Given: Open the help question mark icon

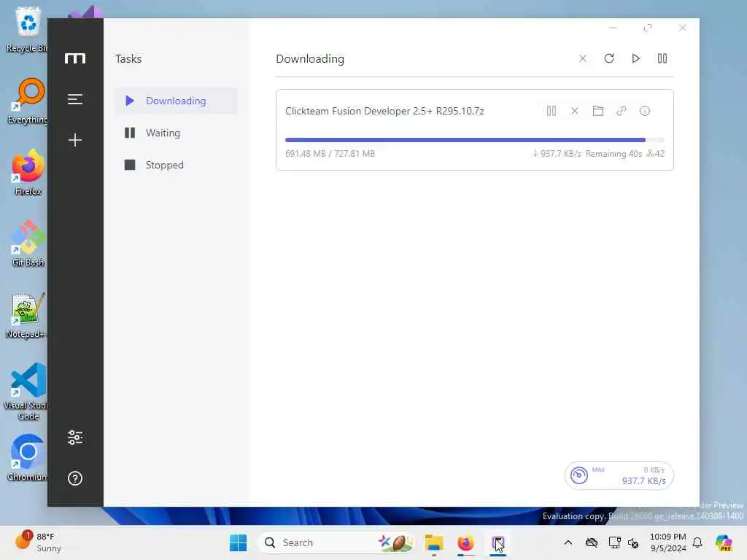Looking at the screenshot, I should point(75,478).
